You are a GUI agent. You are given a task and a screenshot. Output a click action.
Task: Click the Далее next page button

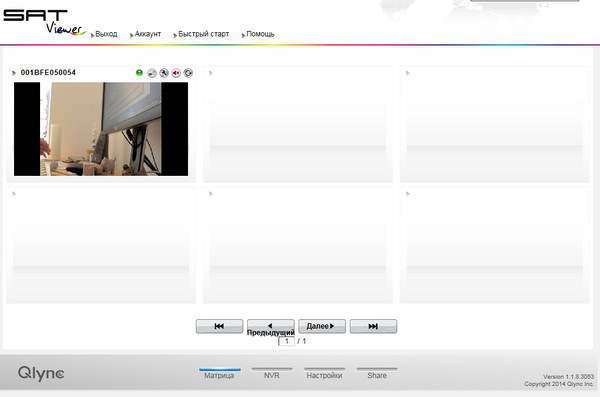click(x=322, y=326)
